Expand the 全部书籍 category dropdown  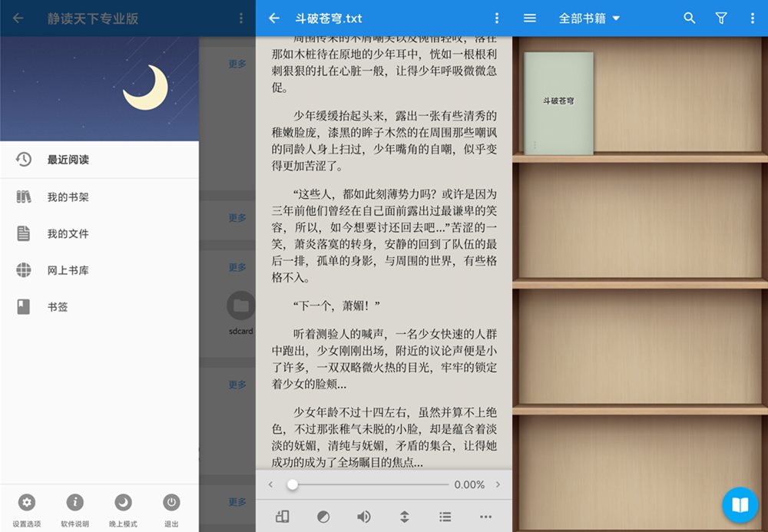(589, 18)
